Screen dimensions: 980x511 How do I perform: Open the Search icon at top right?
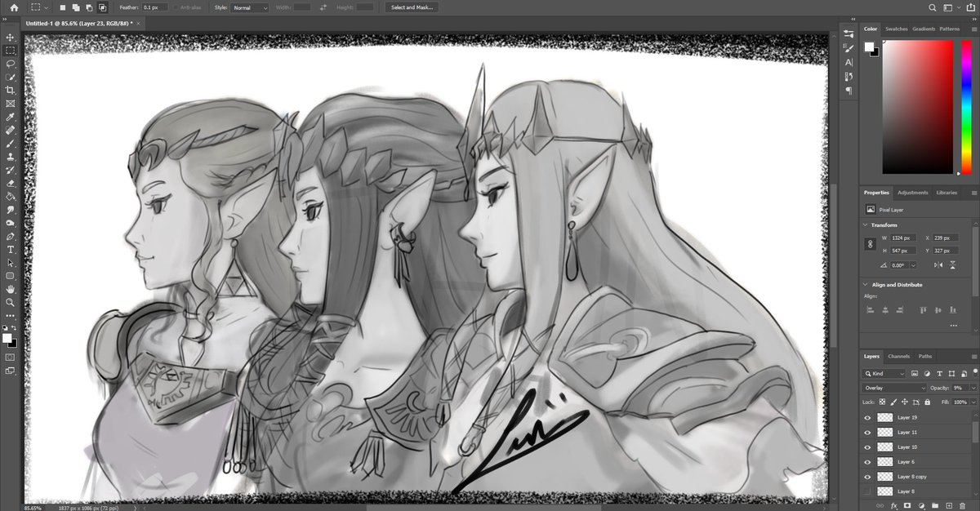click(x=933, y=7)
